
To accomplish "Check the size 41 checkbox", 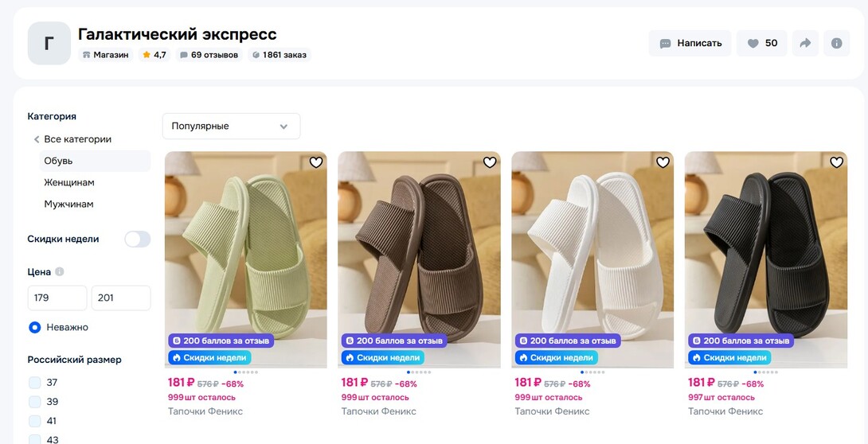I will [x=35, y=421].
